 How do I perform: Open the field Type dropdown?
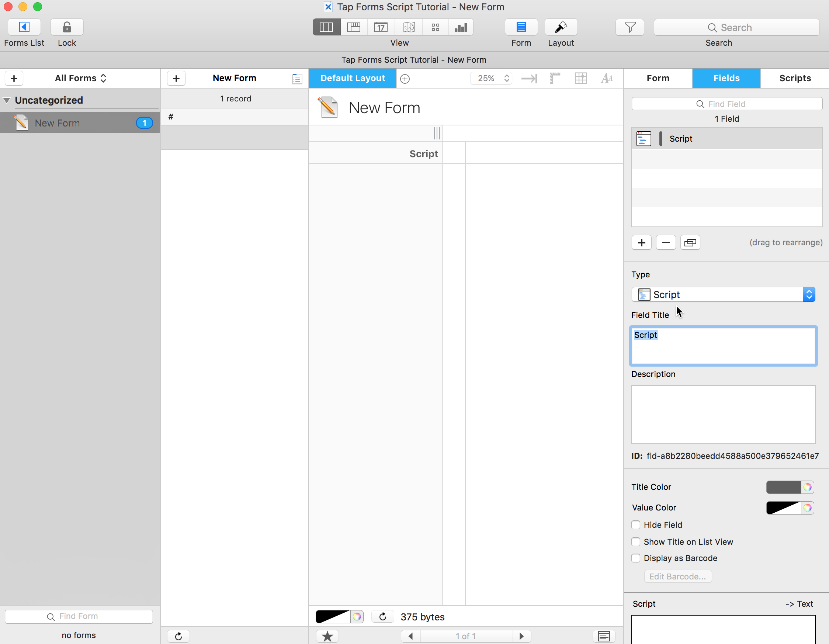tap(723, 295)
